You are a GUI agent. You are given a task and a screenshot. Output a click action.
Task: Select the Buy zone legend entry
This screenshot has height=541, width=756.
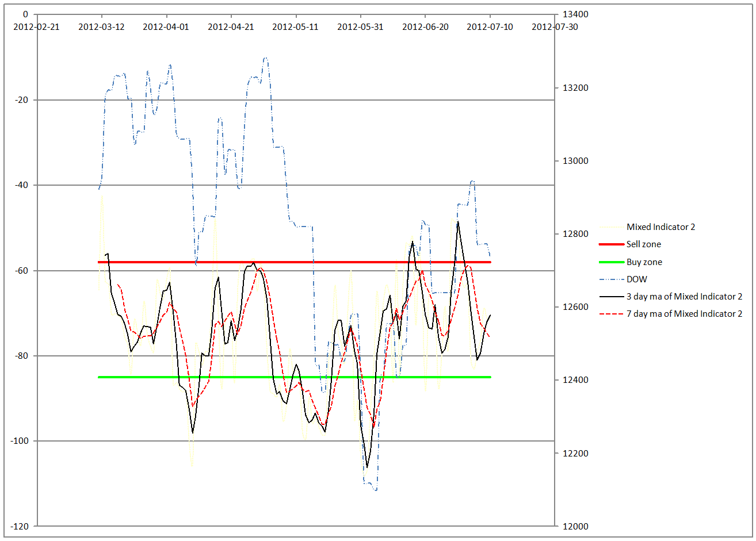(x=644, y=262)
